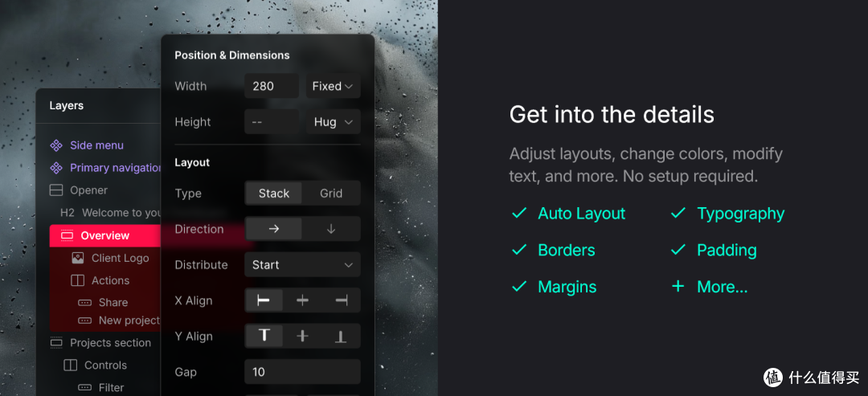Open the Height Hug sizing dropdown
The image size is (868, 396).
coord(334,121)
